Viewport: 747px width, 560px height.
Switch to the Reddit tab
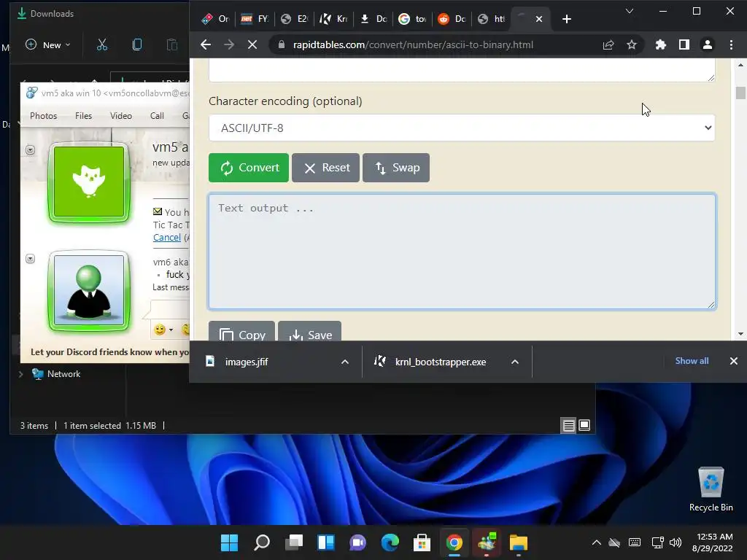pyautogui.click(x=452, y=19)
